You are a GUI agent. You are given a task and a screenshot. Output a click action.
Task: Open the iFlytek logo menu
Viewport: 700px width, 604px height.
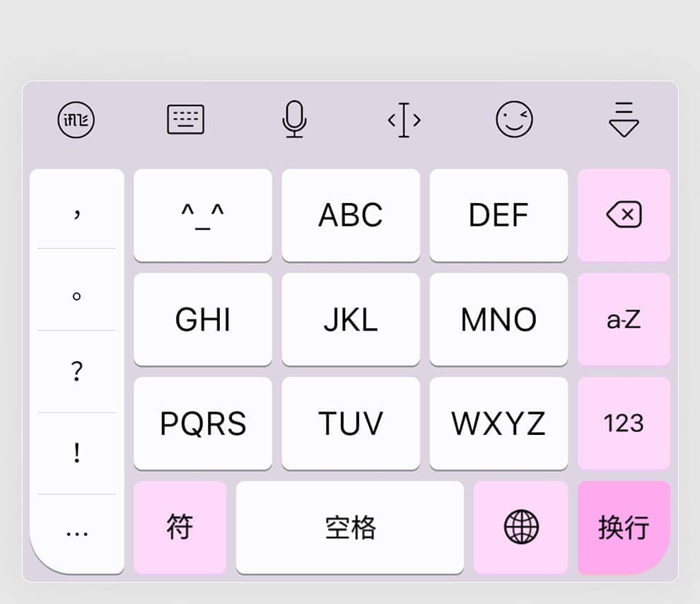coord(76,120)
